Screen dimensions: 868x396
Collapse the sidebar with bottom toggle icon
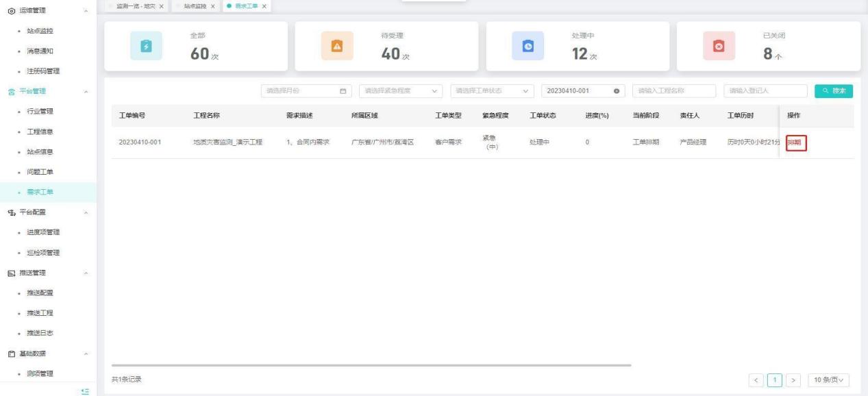pyautogui.click(x=85, y=391)
